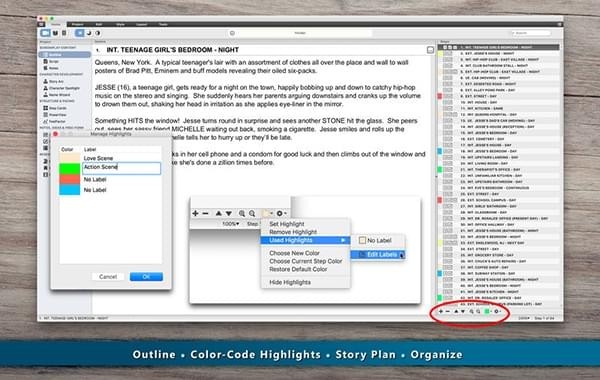600x380 pixels.
Task: Switch to the Project tab
Action: (77, 24)
